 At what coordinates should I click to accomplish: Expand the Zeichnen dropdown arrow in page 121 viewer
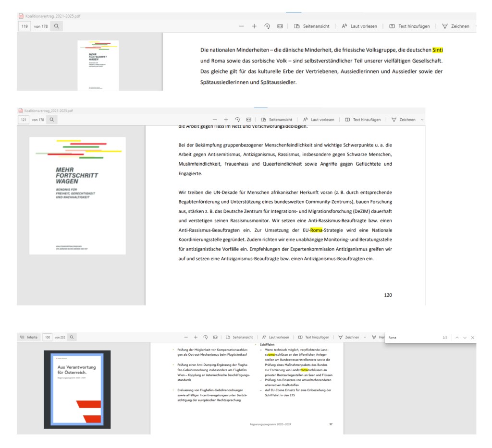[422, 120]
